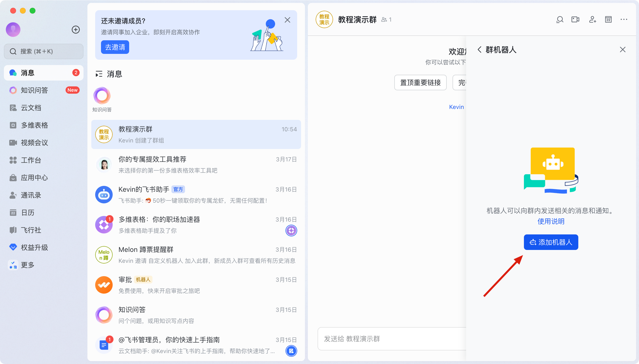Expand 更多 in sidebar

click(x=44, y=265)
